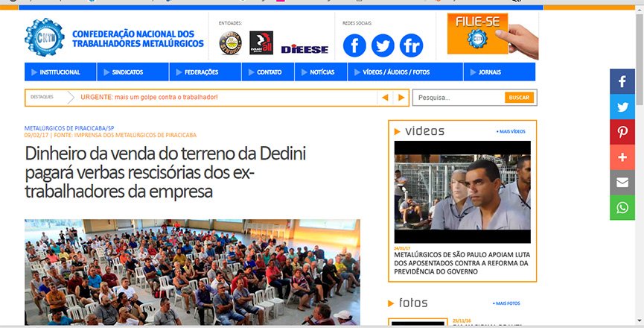Click the orange Buscar button
The width and height of the screenshot is (644, 328).
(519, 98)
